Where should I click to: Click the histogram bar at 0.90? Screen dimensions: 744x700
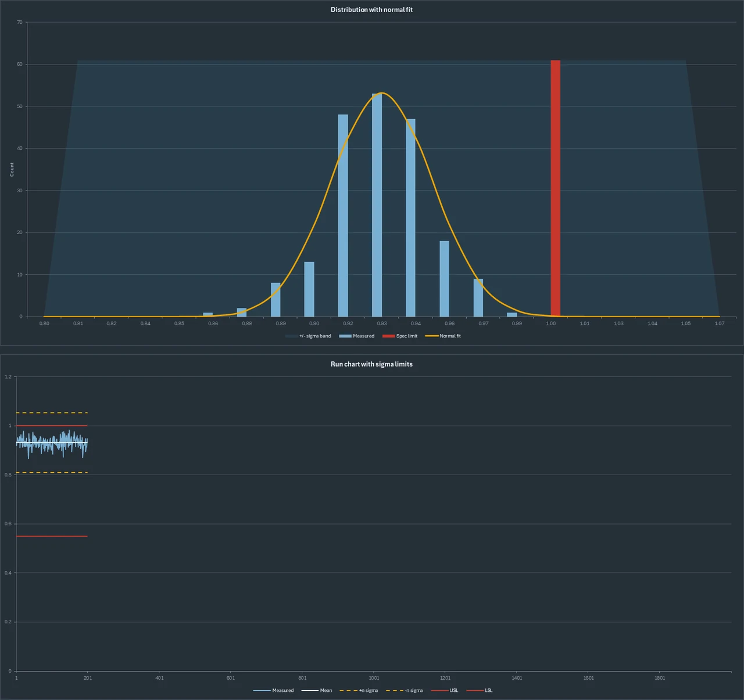pyautogui.click(x=309, y=289)
